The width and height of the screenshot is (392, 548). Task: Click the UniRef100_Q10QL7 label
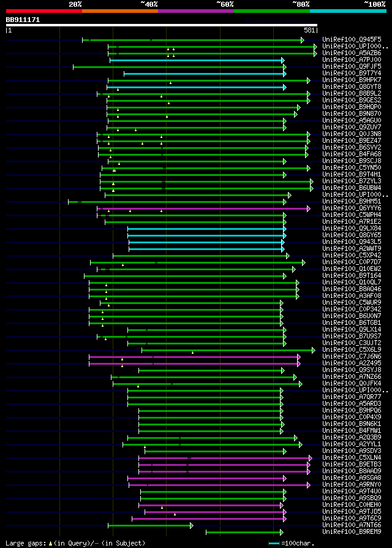(x=352, y=282)
